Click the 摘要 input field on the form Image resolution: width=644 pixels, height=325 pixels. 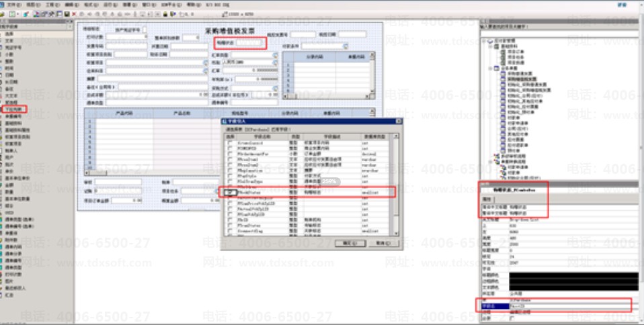point(153,79)
